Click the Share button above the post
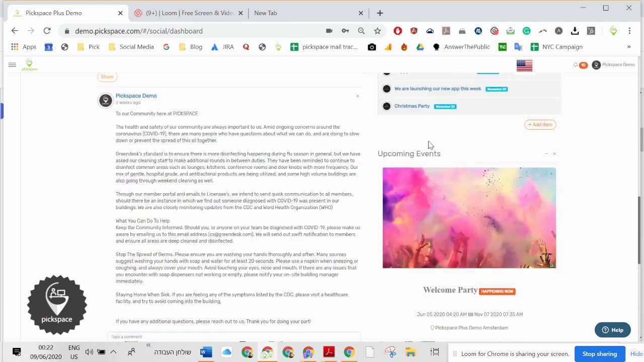This screenshot has height=362, width=644. click(x=107, y=76)
